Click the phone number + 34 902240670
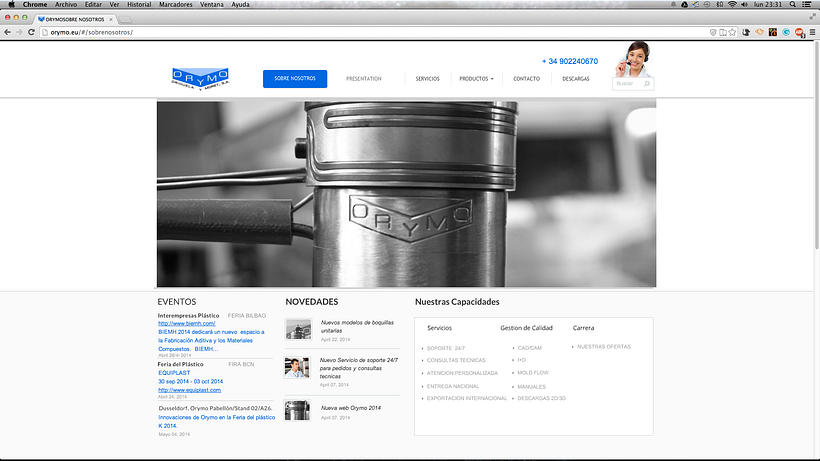The width and height of the screenshot is (820, 461). [x=570, y=61]
